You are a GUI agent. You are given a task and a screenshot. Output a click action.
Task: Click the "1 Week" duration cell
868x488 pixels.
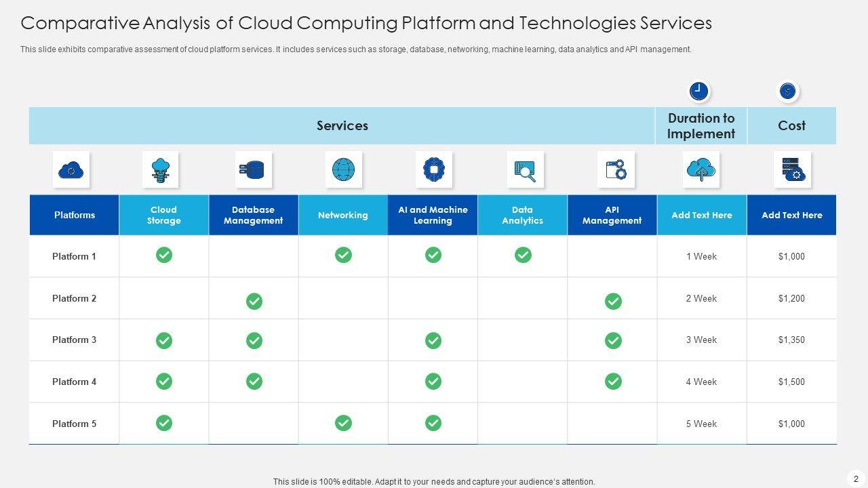[x=701, y=256]
